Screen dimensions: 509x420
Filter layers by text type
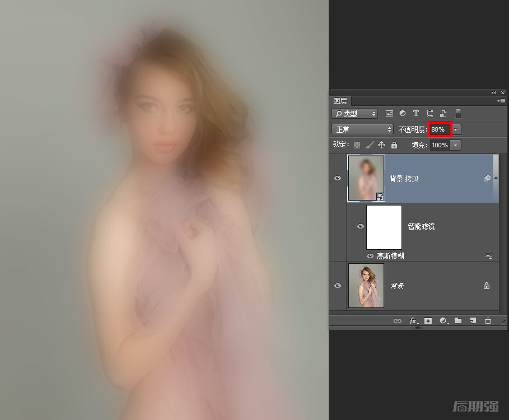pos(416,114)
